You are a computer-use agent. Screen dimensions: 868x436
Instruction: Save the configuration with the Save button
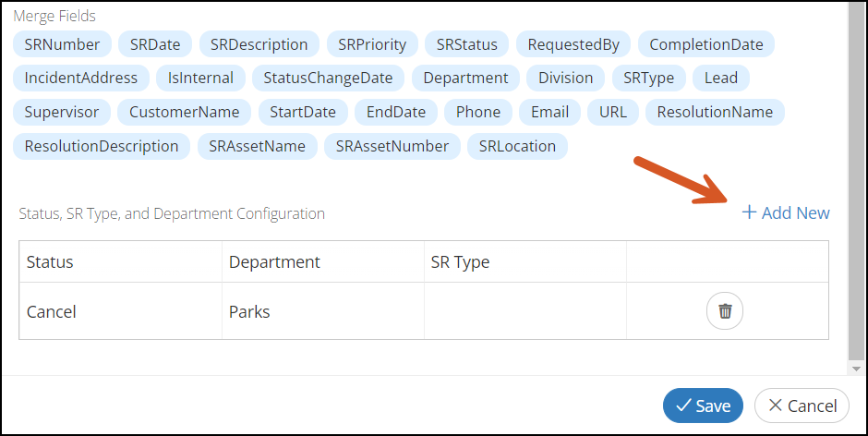(x=703, y=406)
